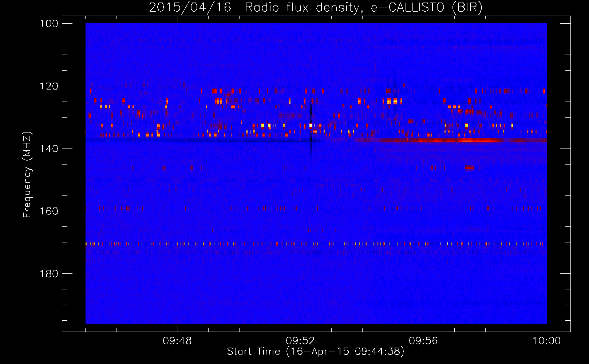Click the 10:00 time tick label
The height and width of the screenshot is (364, 589).
tap(547, 341)
